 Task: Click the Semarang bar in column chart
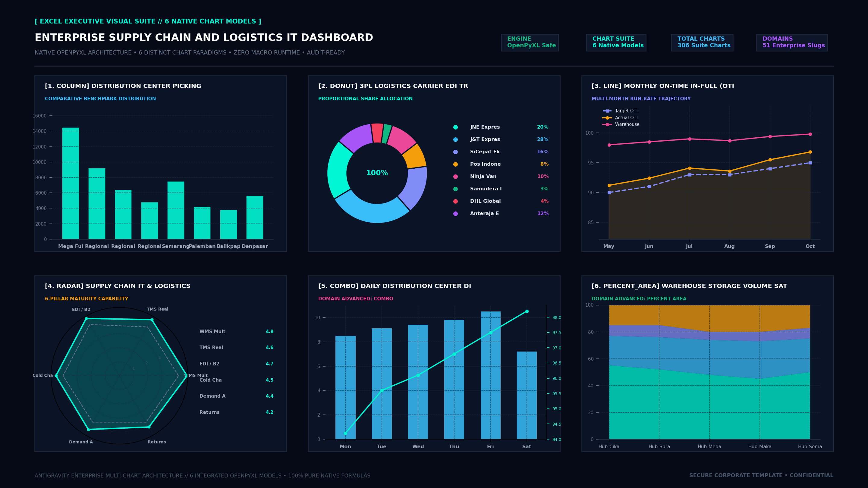click(176, 211)
